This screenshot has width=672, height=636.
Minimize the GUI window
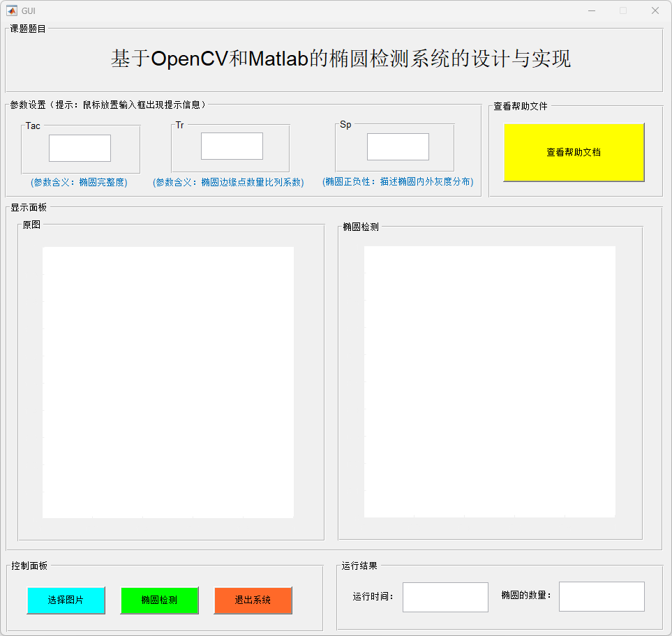tap(592, 10)
